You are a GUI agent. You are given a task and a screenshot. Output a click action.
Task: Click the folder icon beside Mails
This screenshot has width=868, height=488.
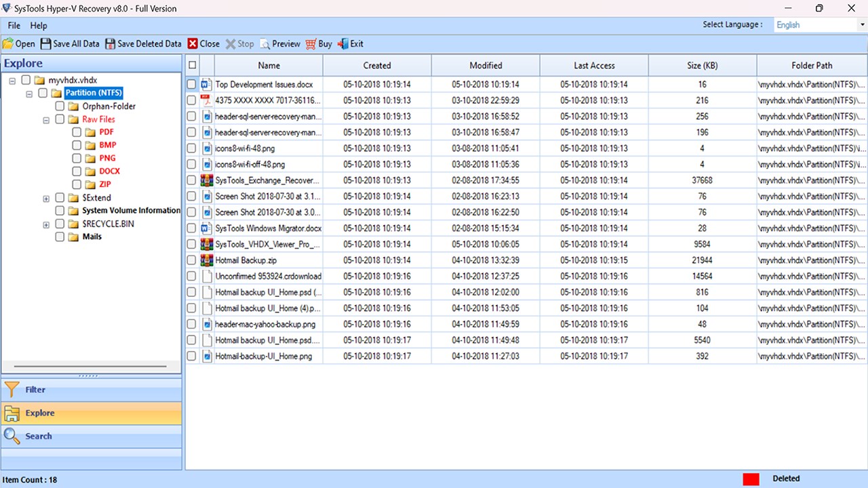click(x=74, y=237)
